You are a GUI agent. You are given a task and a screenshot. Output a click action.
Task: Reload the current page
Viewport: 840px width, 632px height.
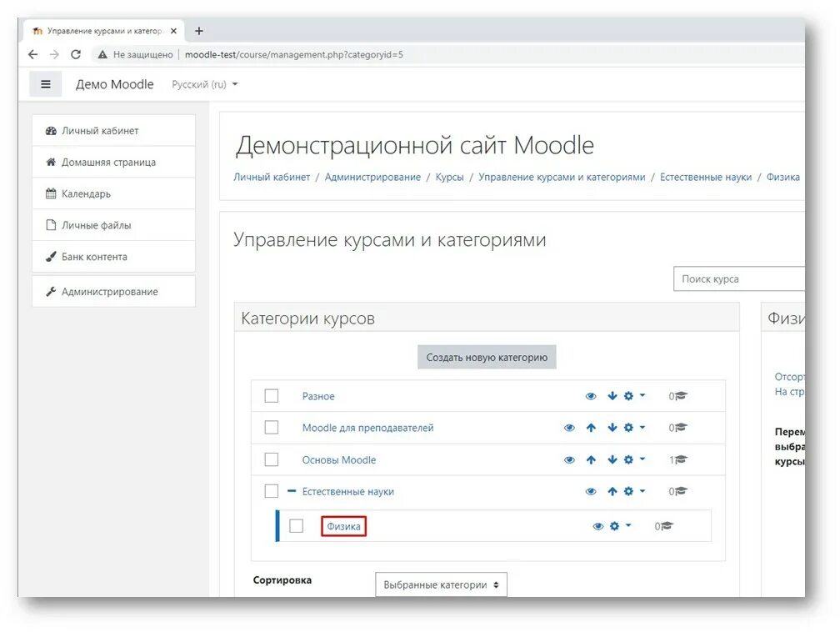(x=76, y=54)
